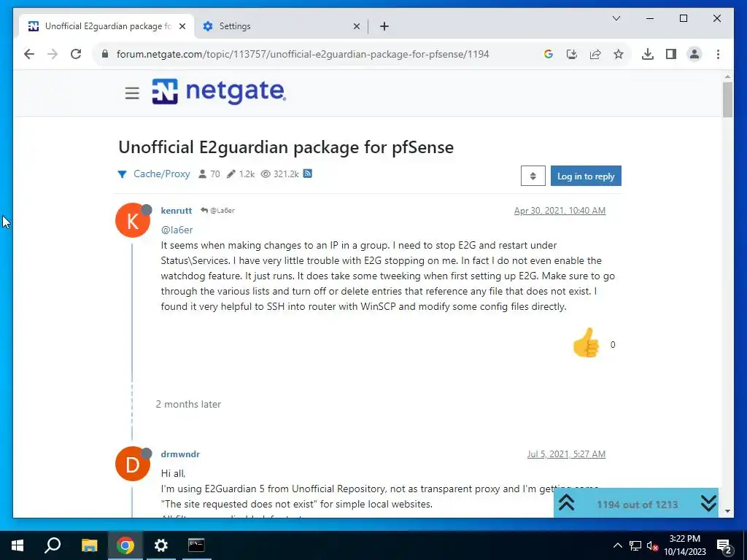
Task: Open the Cache/Proxy category link
Action: [161, 174]
